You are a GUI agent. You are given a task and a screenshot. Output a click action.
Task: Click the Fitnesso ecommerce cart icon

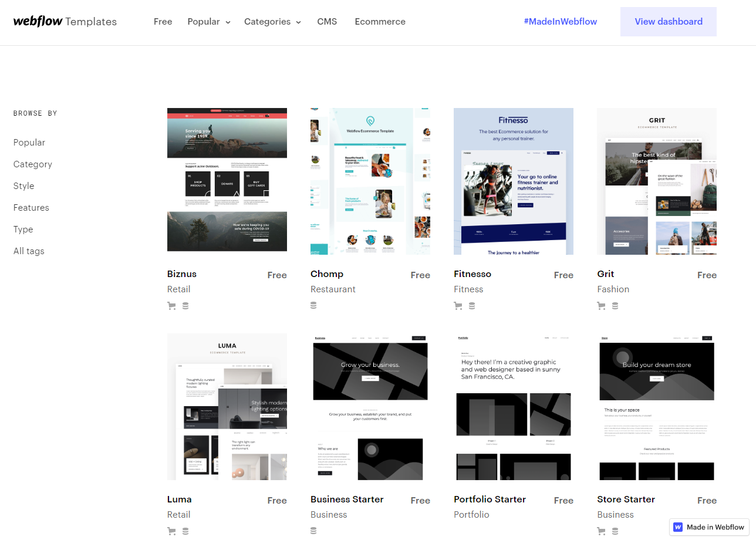click(458, 305)
